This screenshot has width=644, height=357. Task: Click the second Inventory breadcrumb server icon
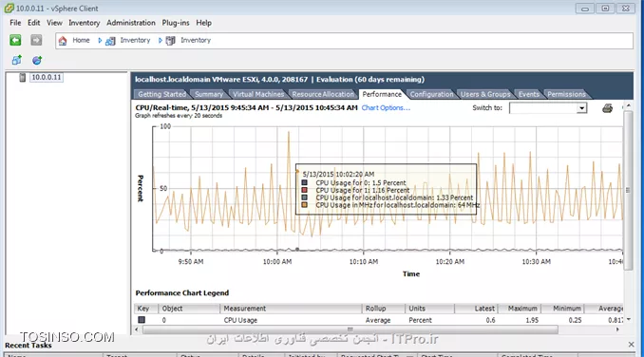pos(170,41)
